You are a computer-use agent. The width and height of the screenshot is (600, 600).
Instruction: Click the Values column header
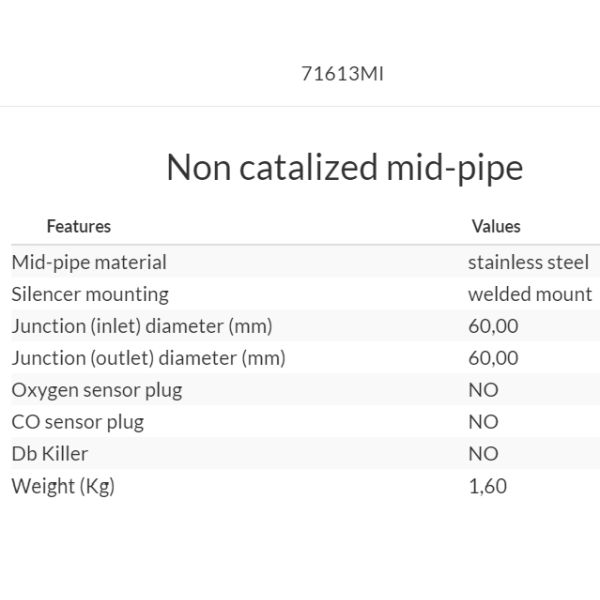point(496,227)
